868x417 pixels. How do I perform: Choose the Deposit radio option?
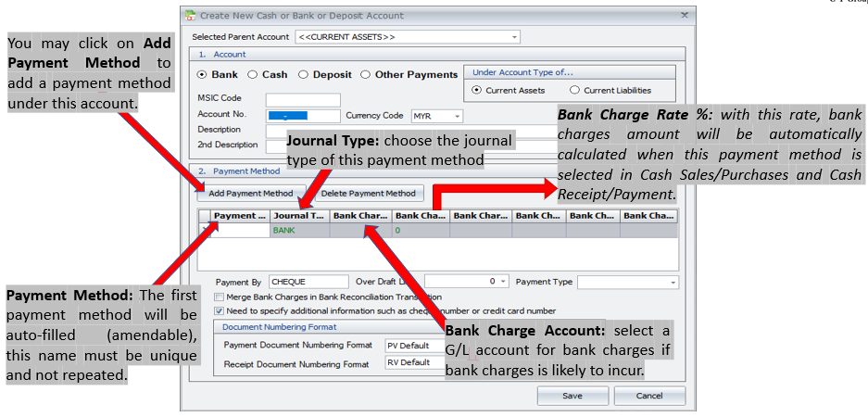(303, 74)
